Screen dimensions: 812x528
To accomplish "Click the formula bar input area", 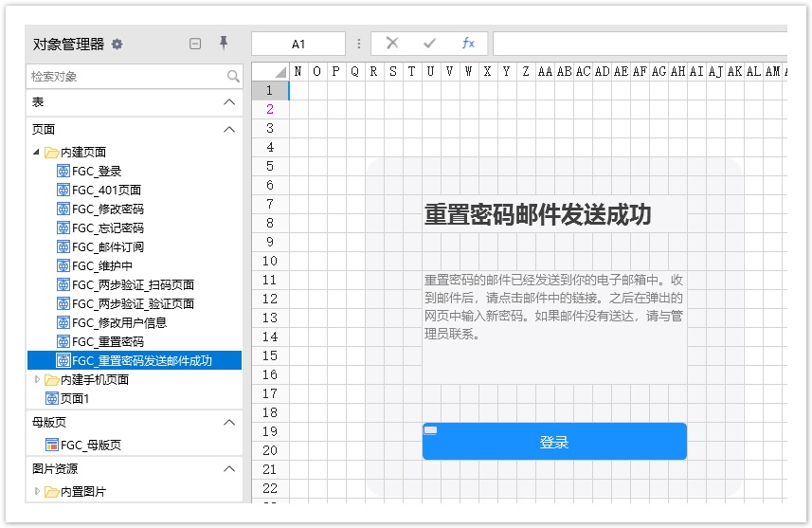I will (x=641, y=44).
